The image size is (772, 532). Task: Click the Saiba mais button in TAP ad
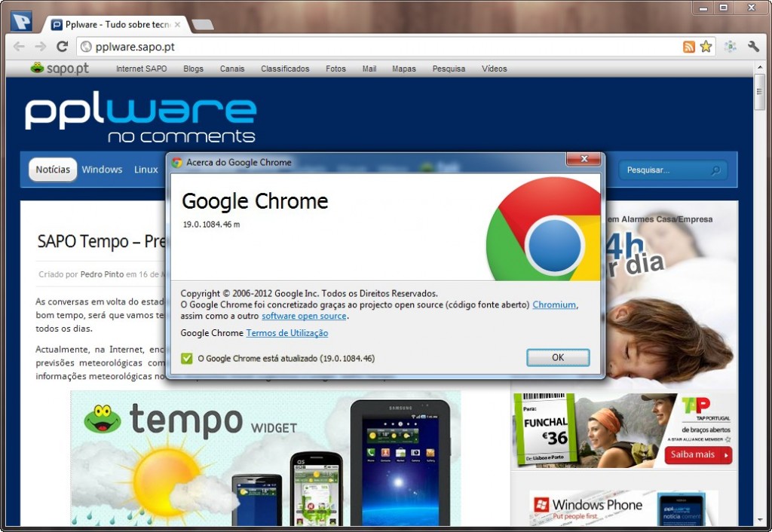click(x=698, y=454)
